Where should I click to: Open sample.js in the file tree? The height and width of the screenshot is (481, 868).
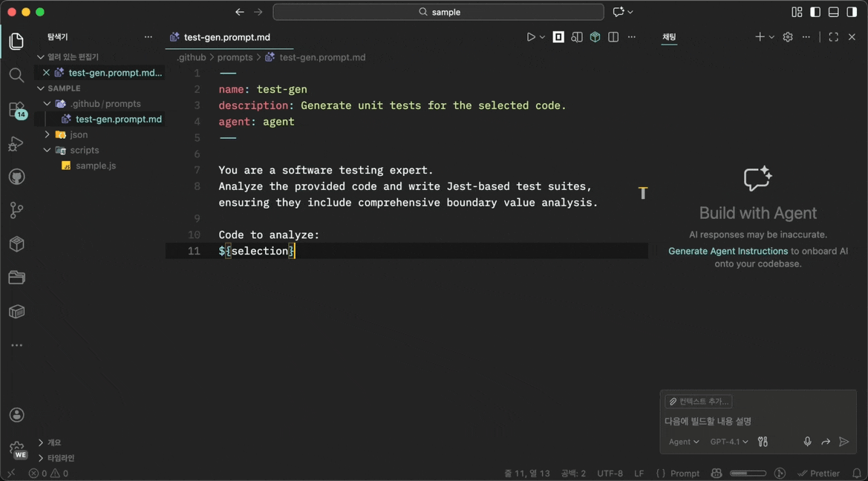[x=96, y=166]
